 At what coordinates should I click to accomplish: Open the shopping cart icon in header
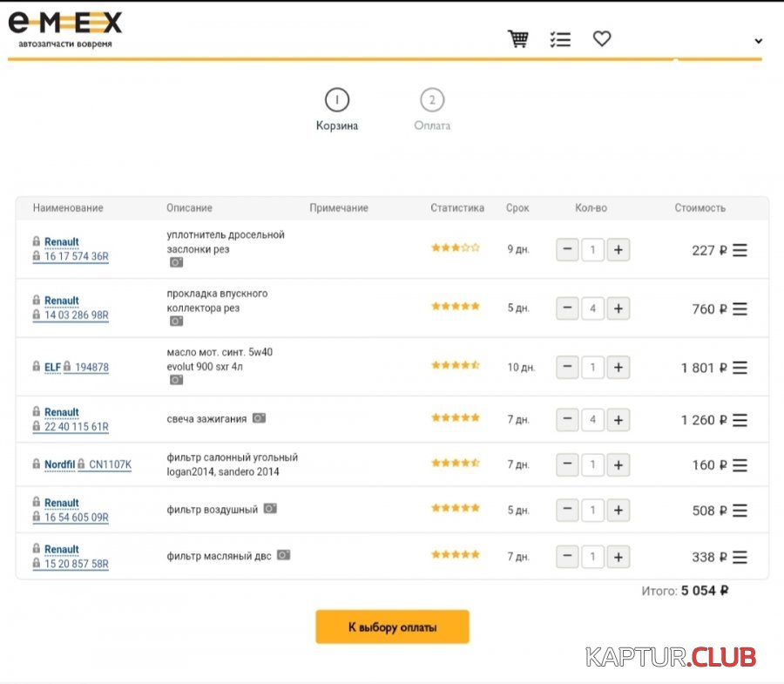point(518,39)
